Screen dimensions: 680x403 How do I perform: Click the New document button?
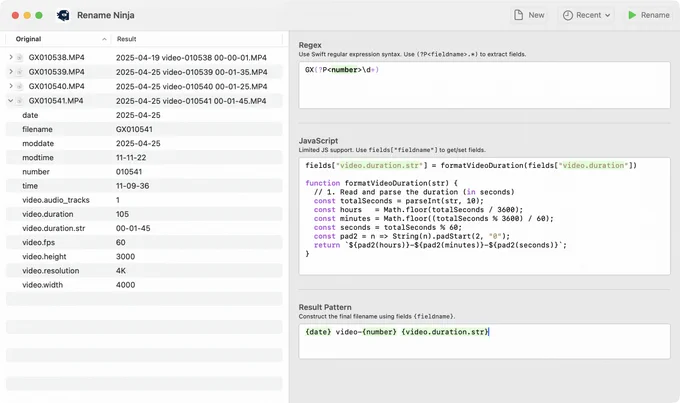click(x=529, y=15)
